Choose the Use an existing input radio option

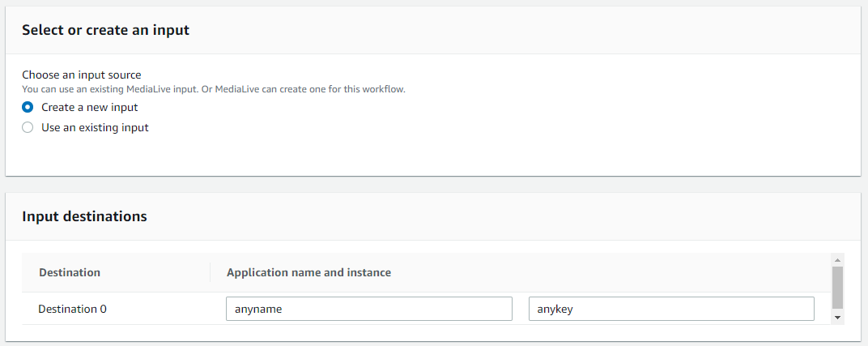[x=28, y=127]
